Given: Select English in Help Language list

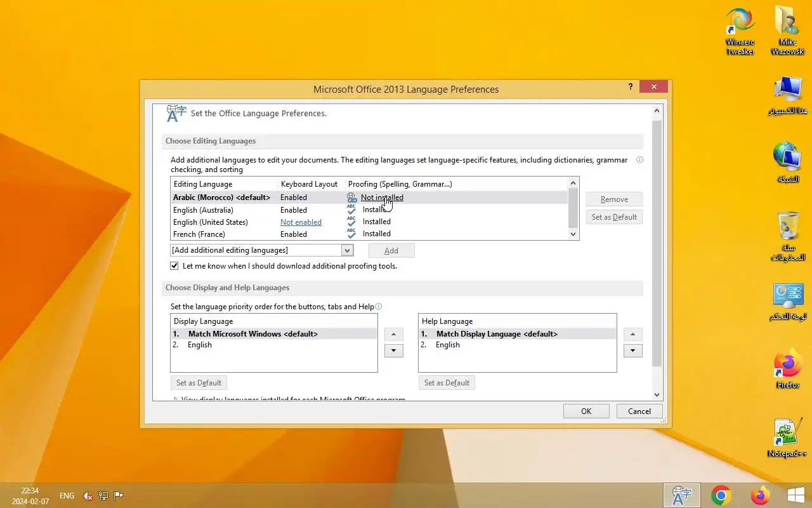Looking at the screenshot, I should pos(517,345).
